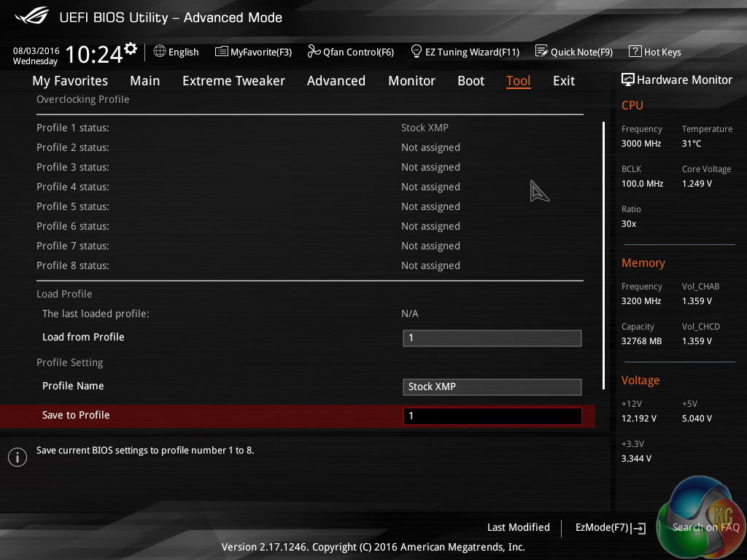
Task: Click the Stock XMP status value
Action: (425, 128)
